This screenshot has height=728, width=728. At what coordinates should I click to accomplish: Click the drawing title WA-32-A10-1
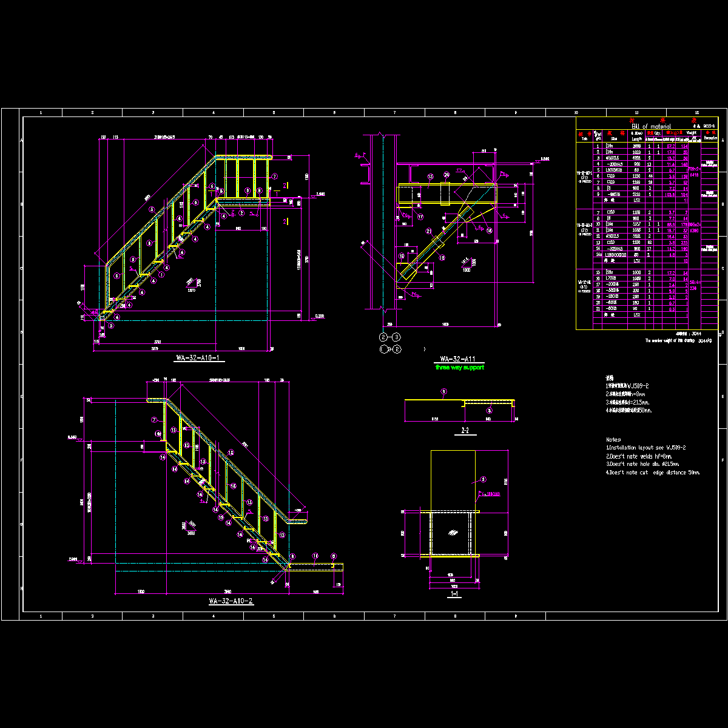[x=197, y=359]
